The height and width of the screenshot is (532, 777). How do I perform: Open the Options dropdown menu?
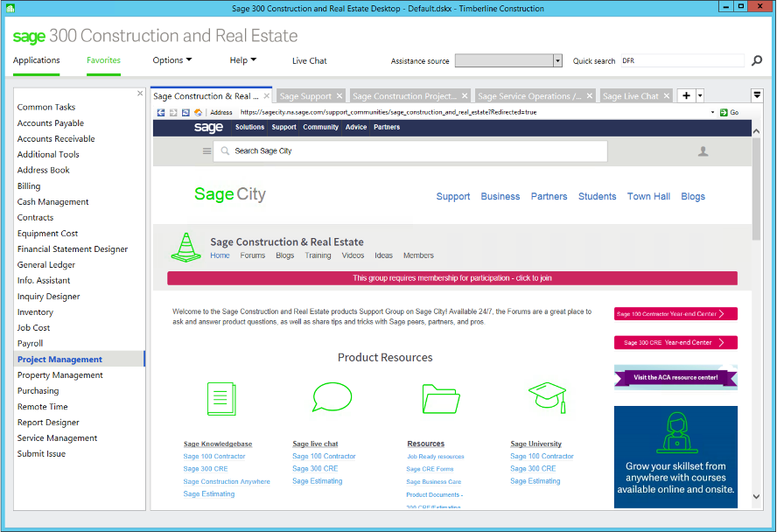pos(172,59)
